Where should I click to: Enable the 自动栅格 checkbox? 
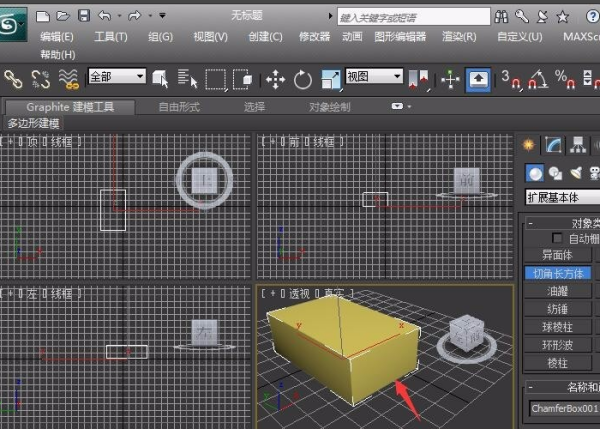pyautogui.click(x=557, y=238)
